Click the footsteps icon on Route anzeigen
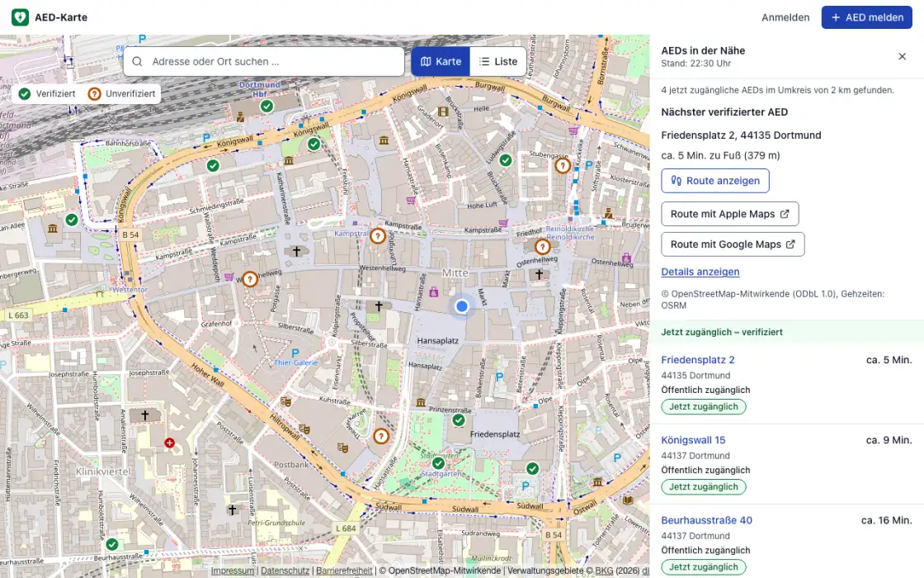This screenshot has width=924, height=578. tap(676, 181)
